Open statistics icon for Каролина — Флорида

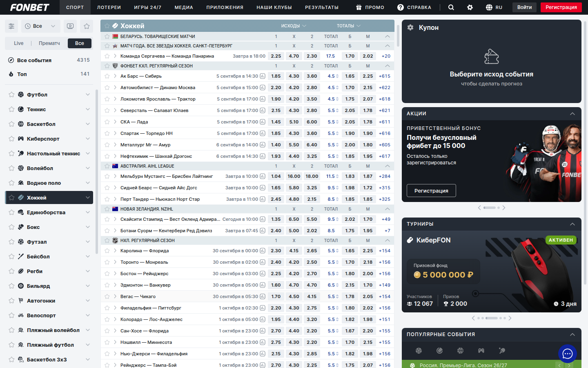pyautogui.click(x=263, y=251)
